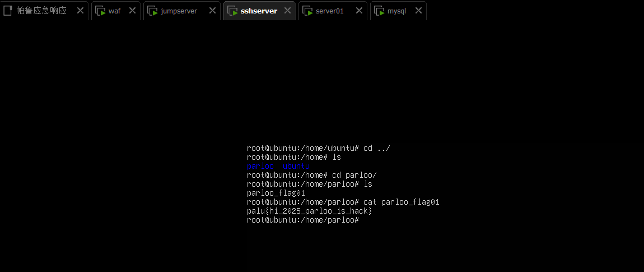Select the active sshserver tab label
This screenshot has height=272, width=644.
259,11
